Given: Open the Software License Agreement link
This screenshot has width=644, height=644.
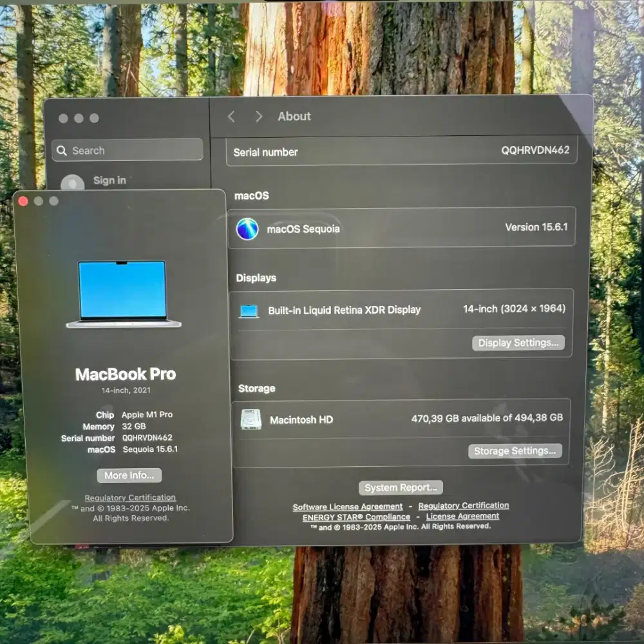Looking at the screenshot, I should [x=348, y=507].
